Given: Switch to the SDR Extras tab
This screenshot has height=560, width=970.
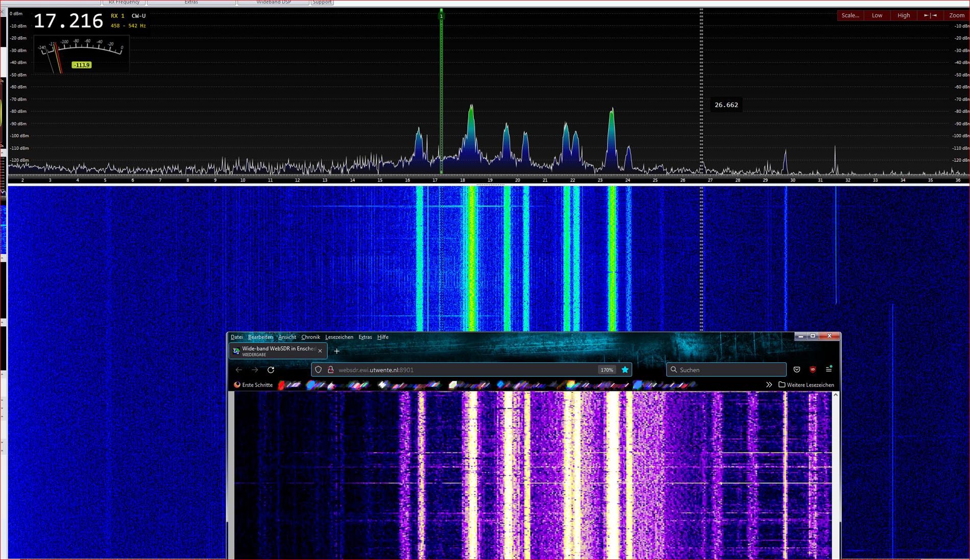Looking at the screenshot, I should 191,3.
